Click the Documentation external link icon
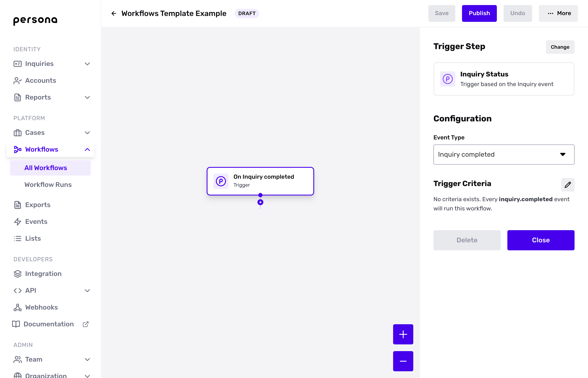The width and height of the screenshot is (588, 378). click(85, 324)
